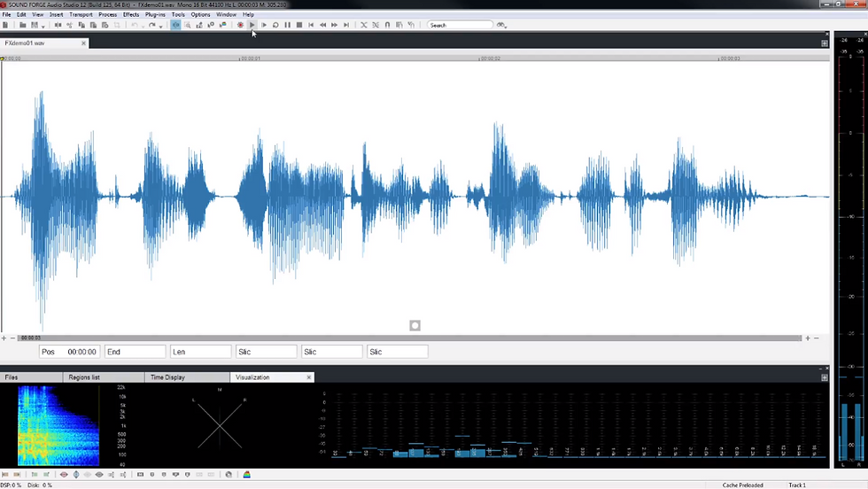Open the Effects menu
Viewport: 868px width, 489px height.
pos(131,14)
